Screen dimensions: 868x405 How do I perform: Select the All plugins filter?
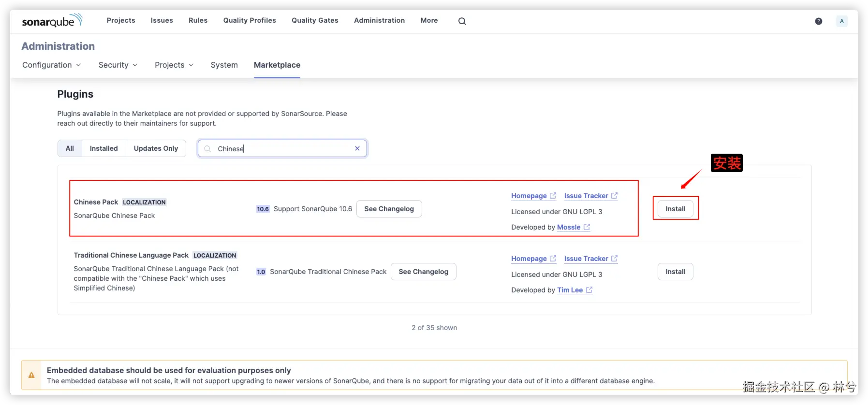pyautogui.click(x=70, y=148)
